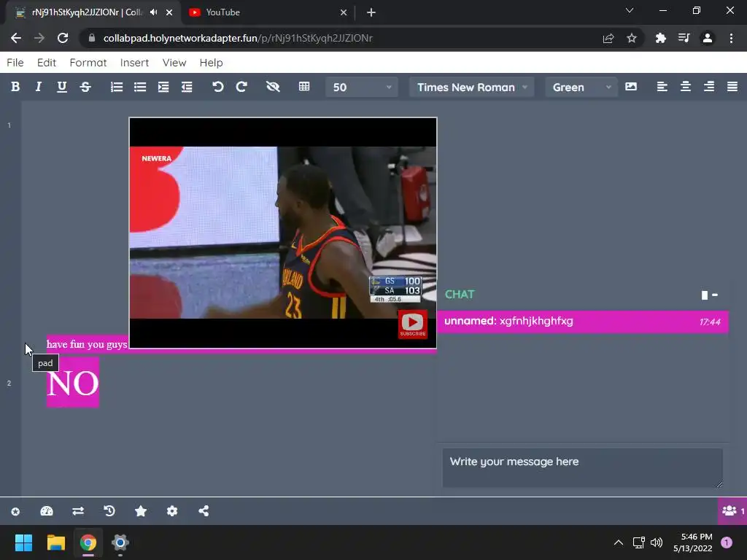The height and width of the screenshot is (560, 747).
Task: Click the large NO text
Action: click(73, 384)
